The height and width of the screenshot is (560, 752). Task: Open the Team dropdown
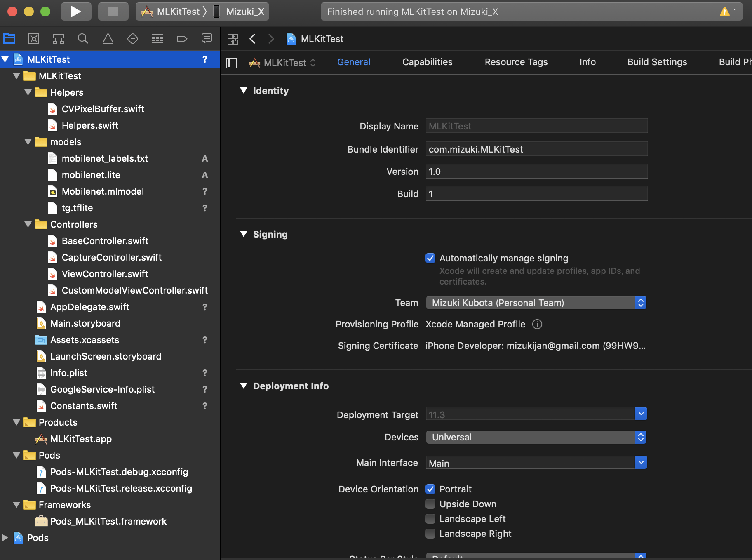click(536, 303)
